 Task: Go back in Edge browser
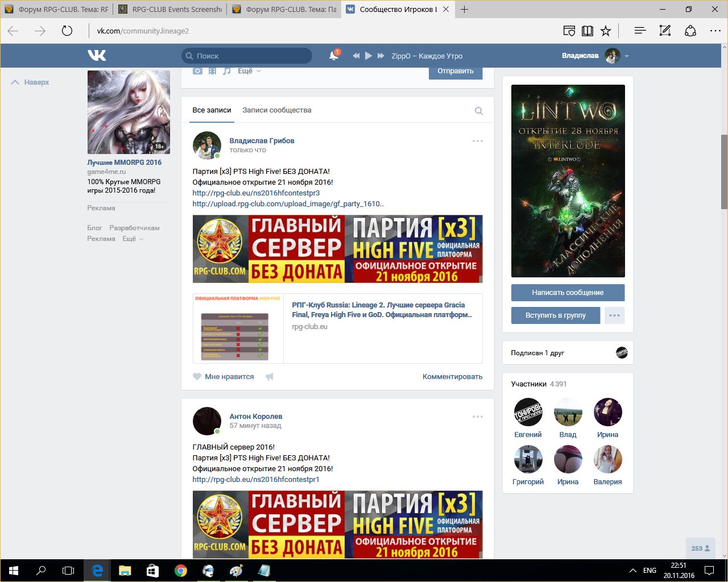pos(13,31)
